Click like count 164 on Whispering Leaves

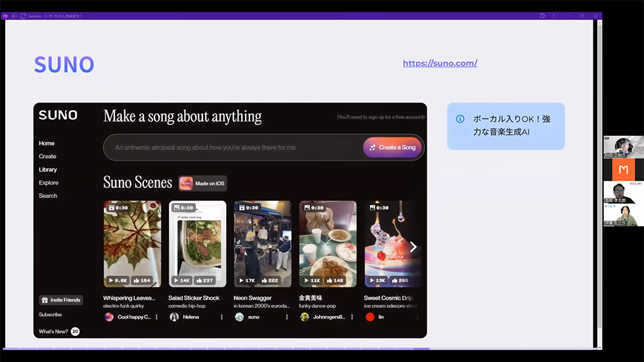[142, 281]
